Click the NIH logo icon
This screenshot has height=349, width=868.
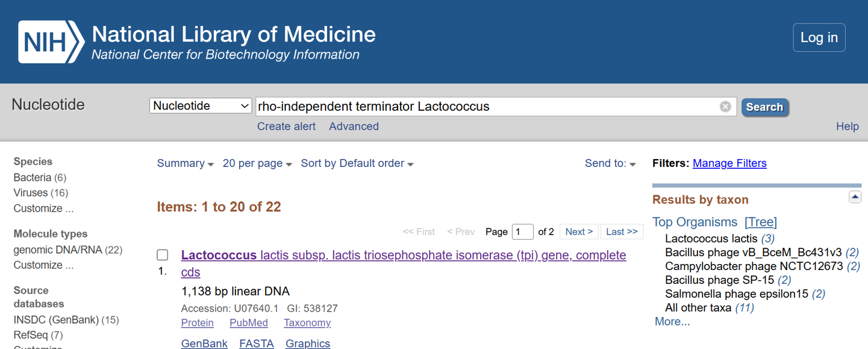(51, 42)
